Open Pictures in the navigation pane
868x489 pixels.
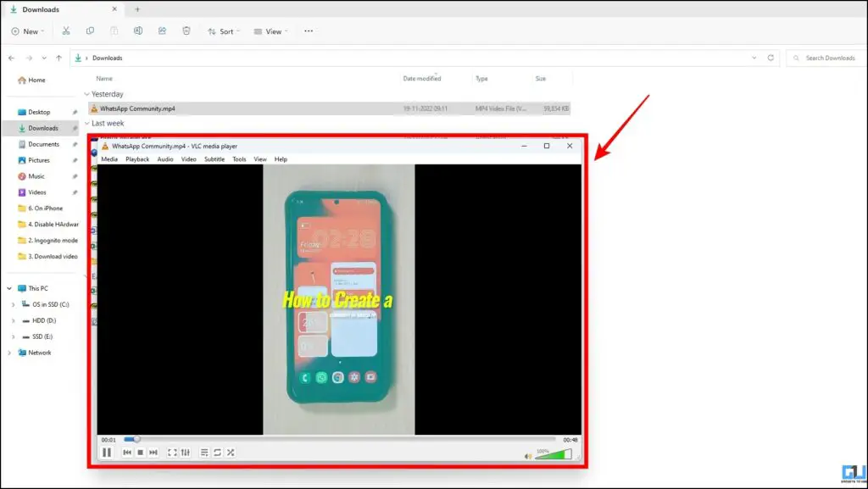pos(34,160)
